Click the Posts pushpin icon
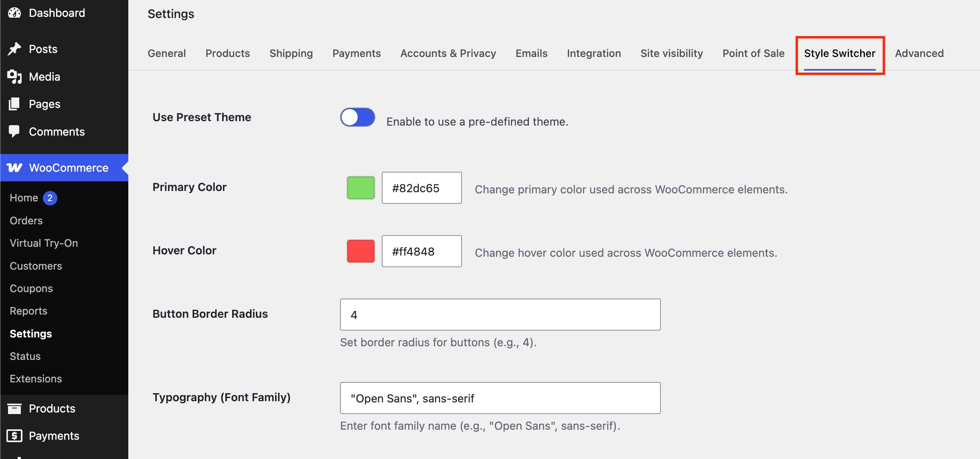This screenshot has height=459, width=980. point(14,49)
